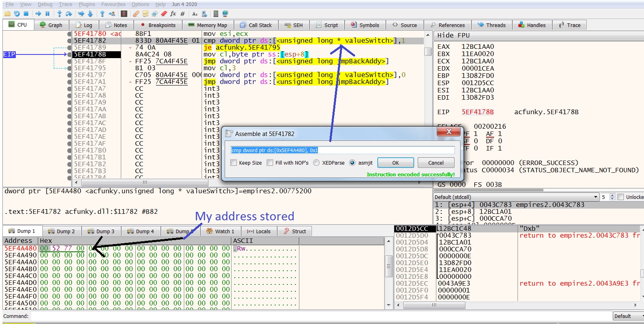Tick the Fill with NOP's checkbox
644x324 pixels.
tap(270, 163)
